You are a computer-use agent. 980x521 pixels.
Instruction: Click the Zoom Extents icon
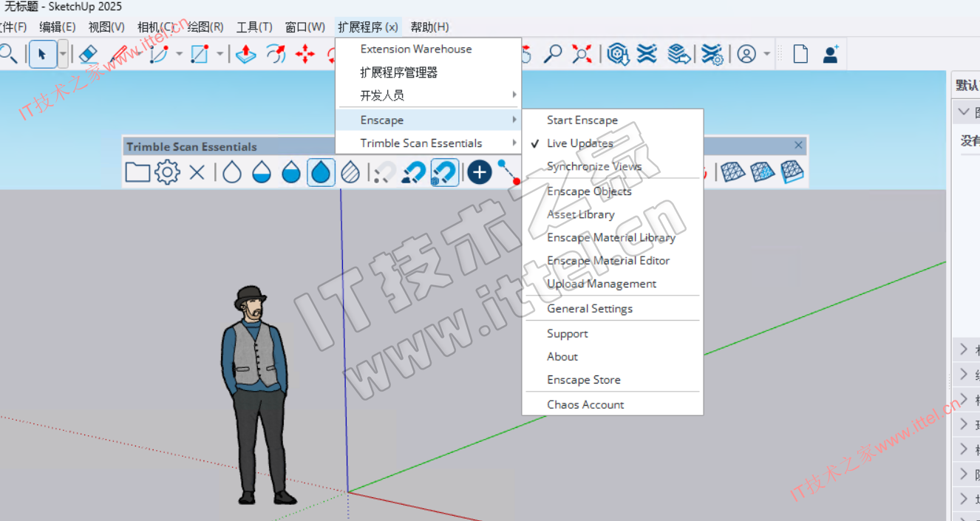(x=582, y=54)
